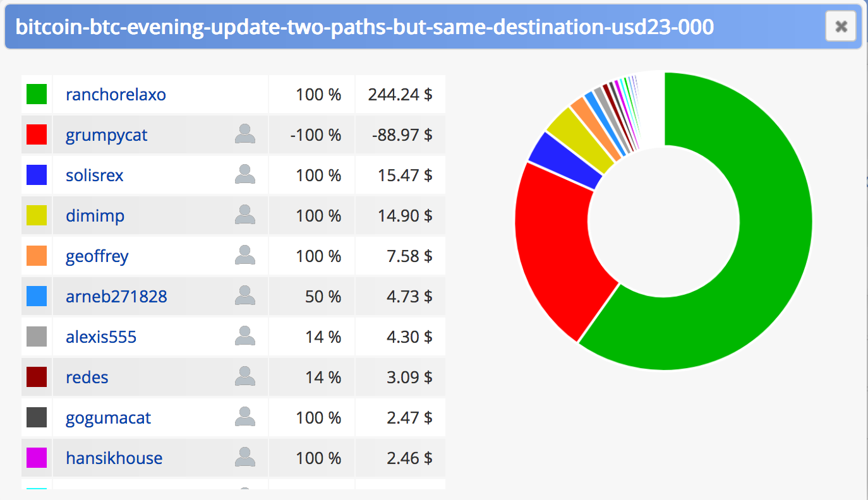Click the 3.09 $ value
This screenshot has width=868, height=500.
coord(409,378)
